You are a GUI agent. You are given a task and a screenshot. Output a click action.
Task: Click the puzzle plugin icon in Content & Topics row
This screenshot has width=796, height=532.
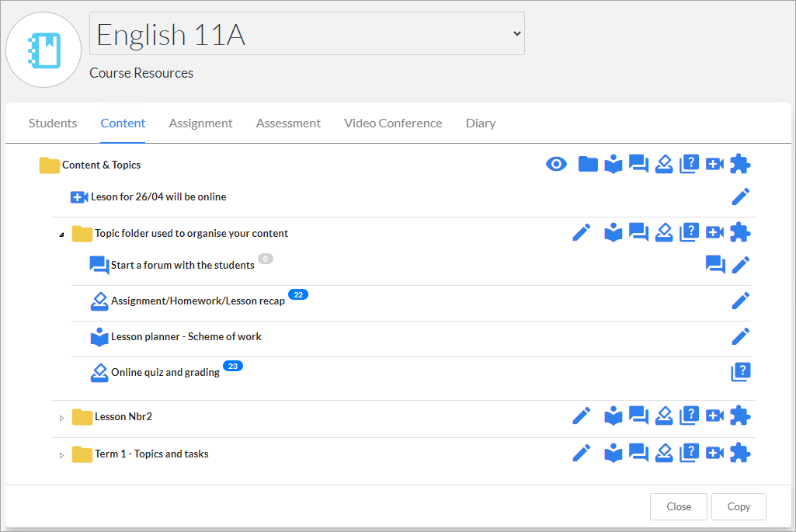click(x=740, y=164)
